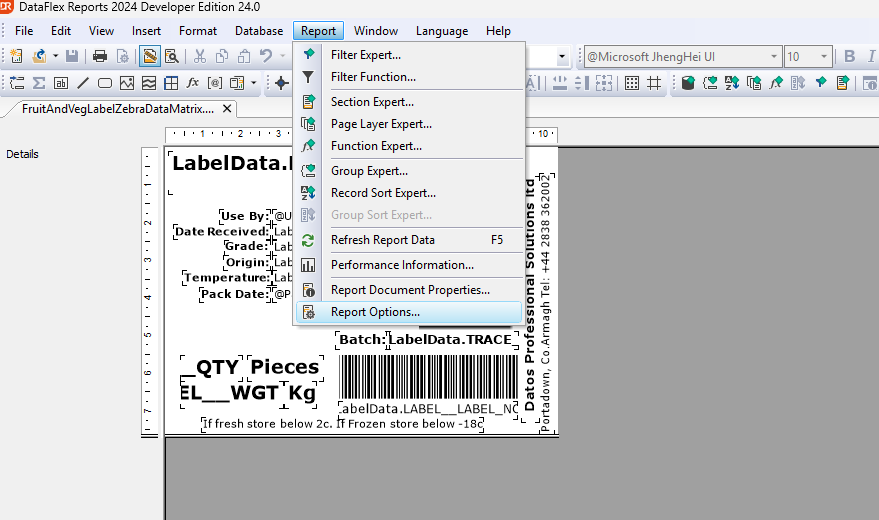Click Record Sort Expert menu item

pos(383,193)
